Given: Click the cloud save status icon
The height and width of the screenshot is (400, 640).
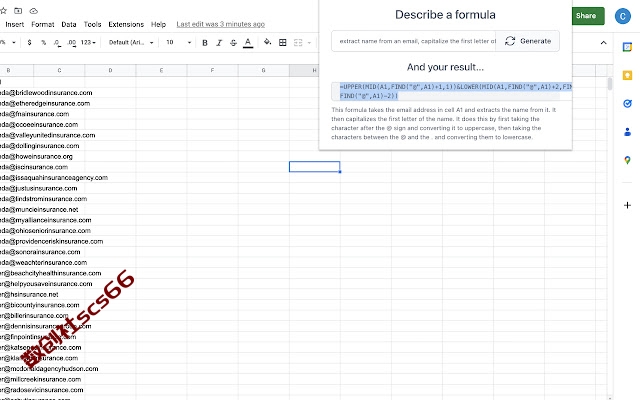Looking at the screenshot, I should click(x=34, y=11).
